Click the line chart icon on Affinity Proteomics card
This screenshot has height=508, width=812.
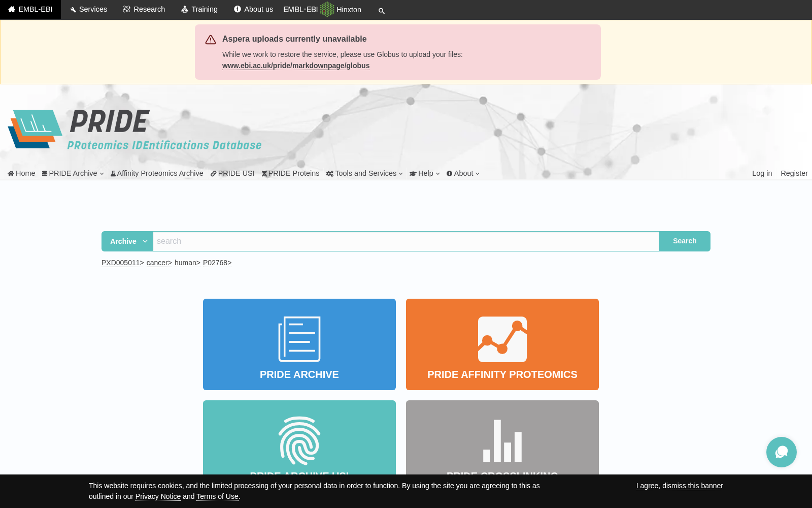[502, 339]
